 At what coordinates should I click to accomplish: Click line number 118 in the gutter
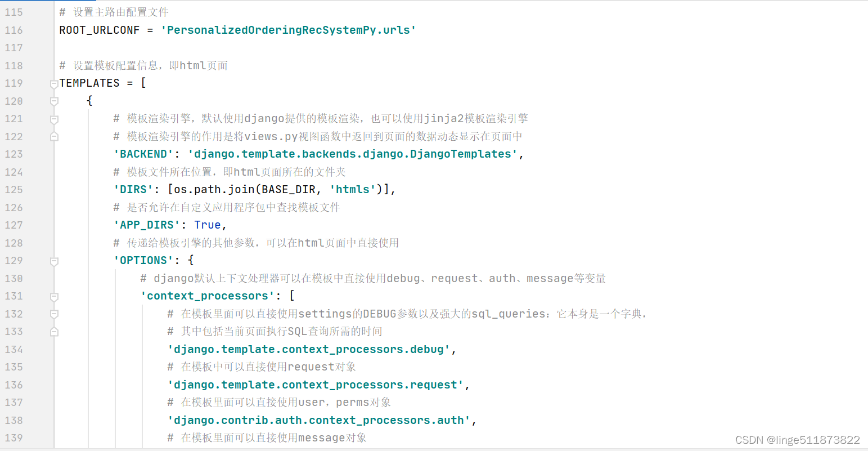14,66
